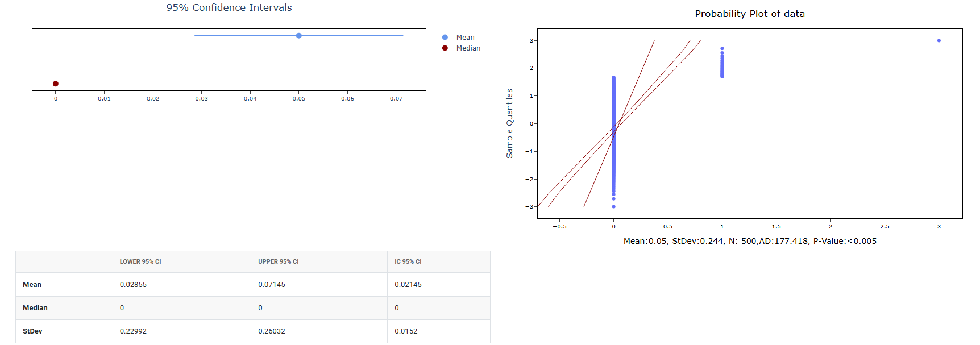Select the StDev row label in the table
Image resolution: width=980 pixels, height=345 pixels.
32,331
